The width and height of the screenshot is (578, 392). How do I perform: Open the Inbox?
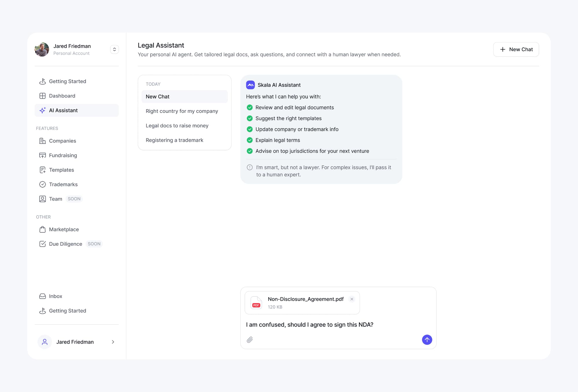(x=55, y=296)
